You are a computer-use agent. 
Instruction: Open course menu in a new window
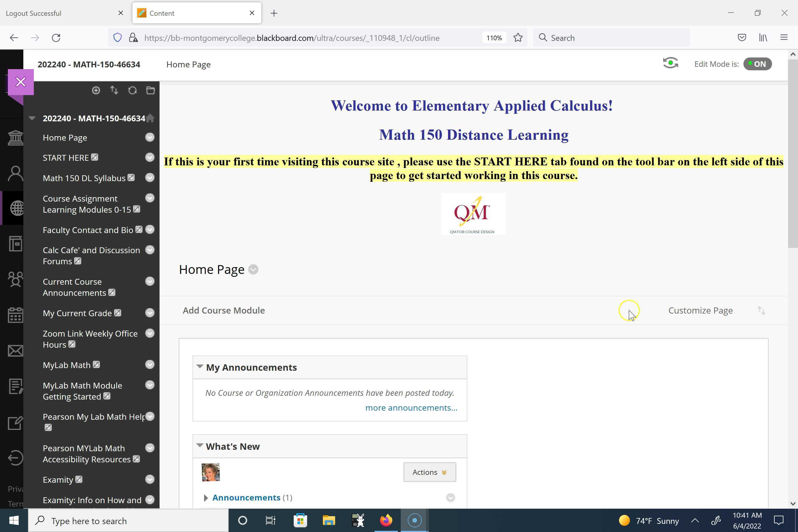pyautogui.click(x=150, y=90)
